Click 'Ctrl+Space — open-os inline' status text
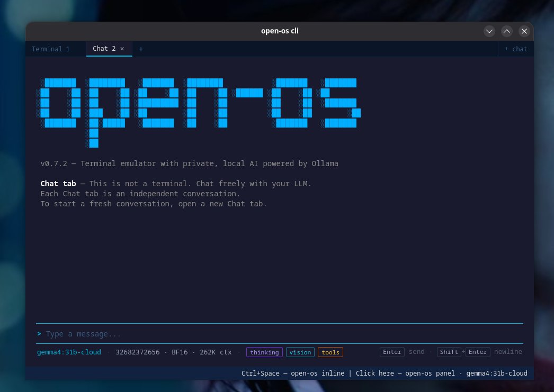 (293, 373)
